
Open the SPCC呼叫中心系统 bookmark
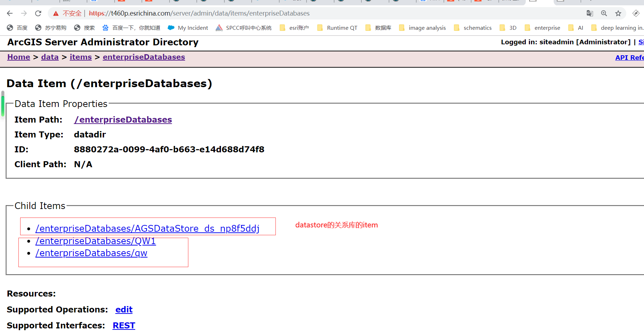[x=243, y=28]
